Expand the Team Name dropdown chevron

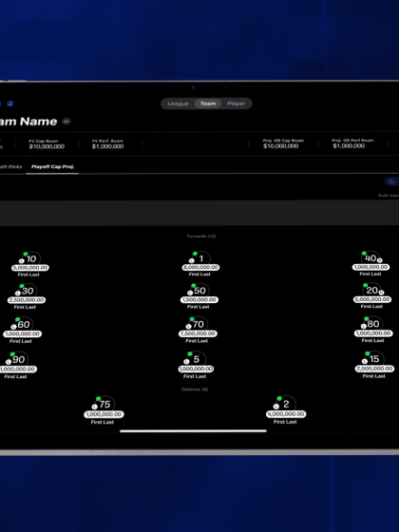pyautogui.click(x=66, y=122)
